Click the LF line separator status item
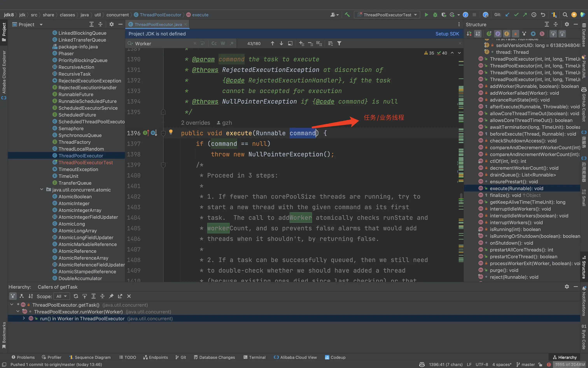 [x=469, y=364]
